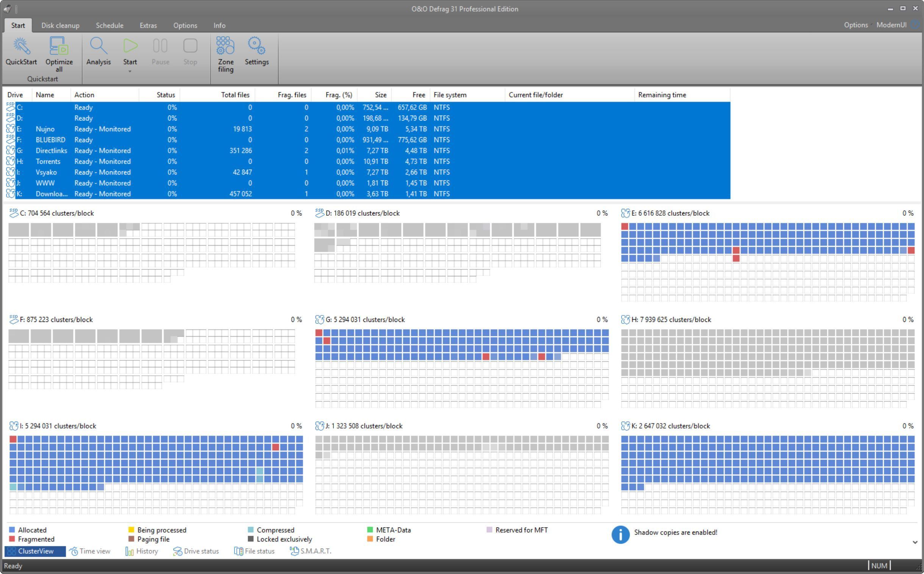Select the Torrents drive name cell

48,162
